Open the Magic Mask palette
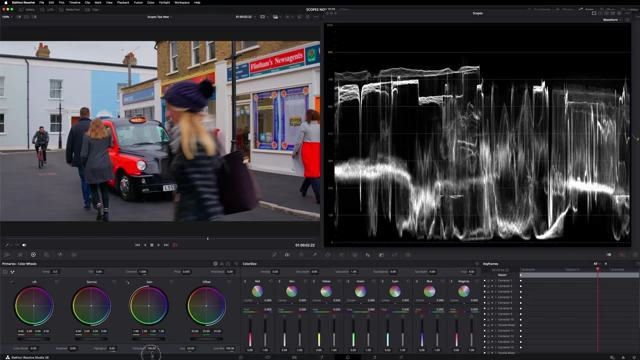 point(354,255)
